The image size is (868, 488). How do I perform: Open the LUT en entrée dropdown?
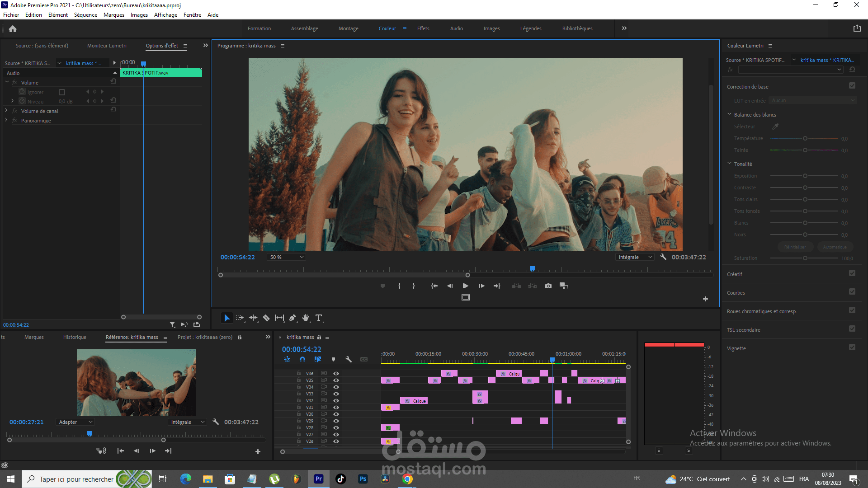pyautogui.click(x=812, y=101)
